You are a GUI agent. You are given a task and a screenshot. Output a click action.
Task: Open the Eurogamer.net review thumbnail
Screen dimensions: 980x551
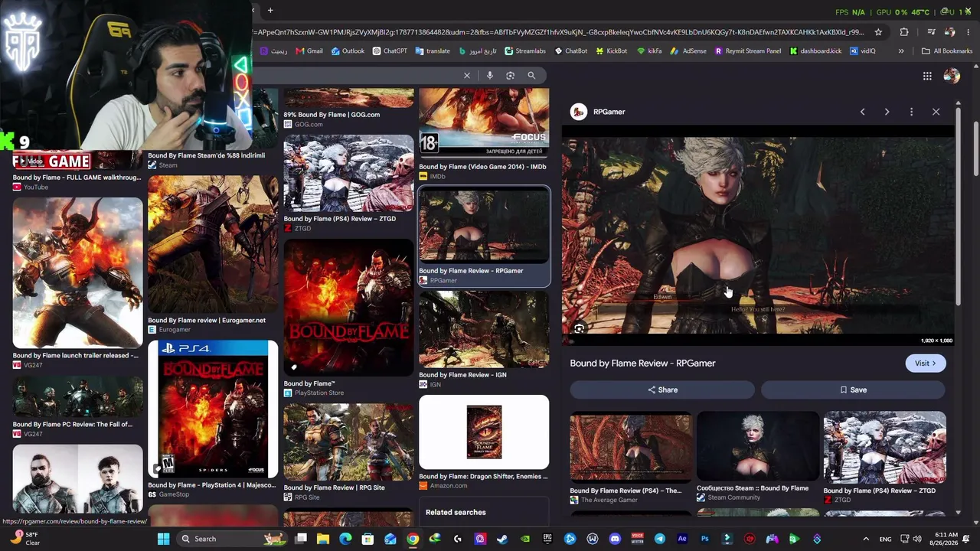click(x=213, y=244)
